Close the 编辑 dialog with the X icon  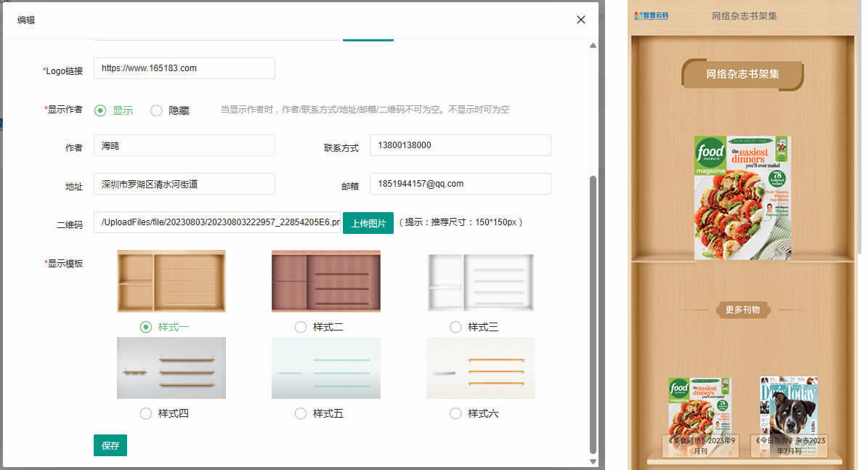pyautogui.click(x=580, y=20)
